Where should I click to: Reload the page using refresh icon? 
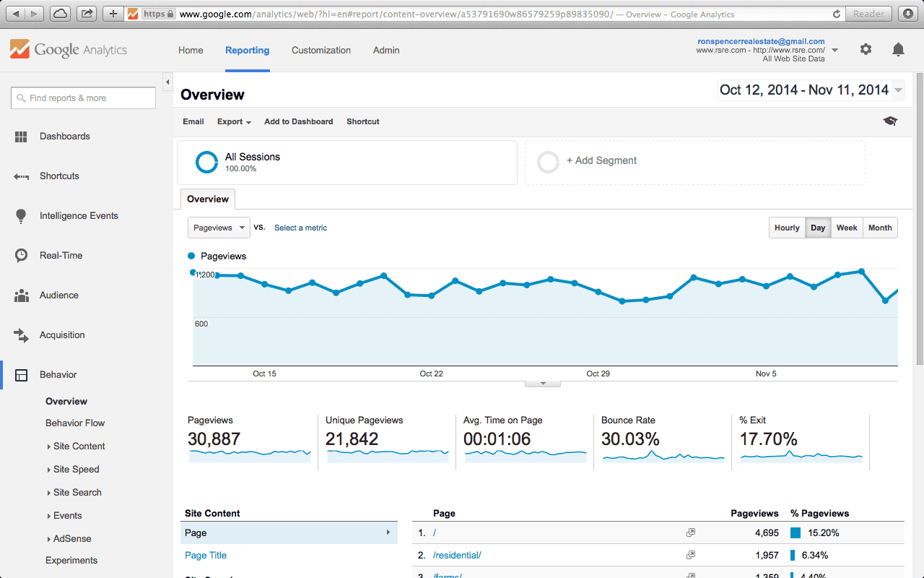click(x=837, y=14)
